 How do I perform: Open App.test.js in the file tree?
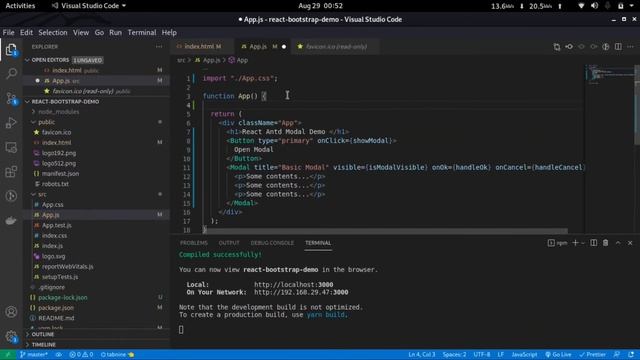click(57, 225)
